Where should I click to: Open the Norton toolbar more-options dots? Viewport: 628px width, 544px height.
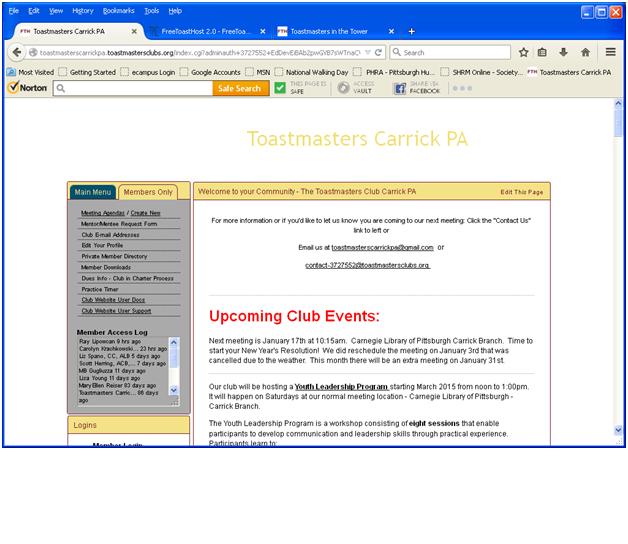click(x=462, y=88)
